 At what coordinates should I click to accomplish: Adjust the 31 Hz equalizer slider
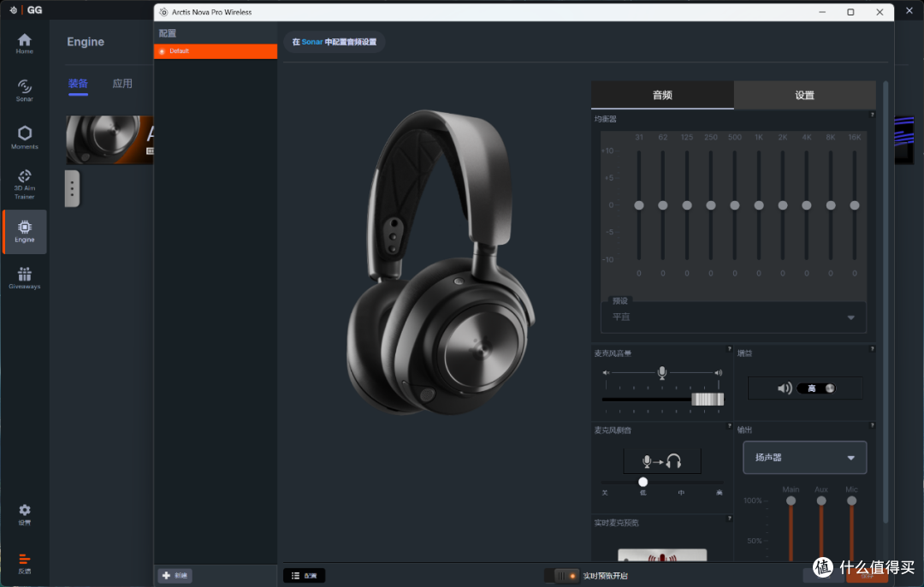coord(639,205)
